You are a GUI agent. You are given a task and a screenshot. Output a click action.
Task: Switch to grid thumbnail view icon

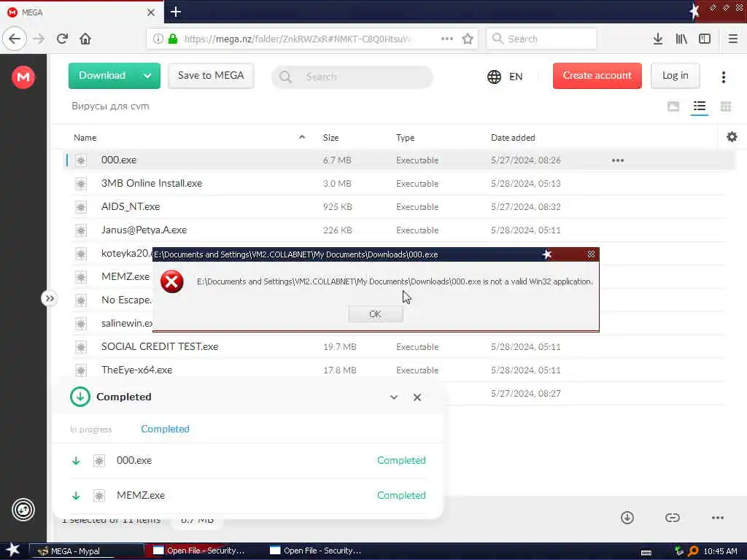(x=726, y=106)
